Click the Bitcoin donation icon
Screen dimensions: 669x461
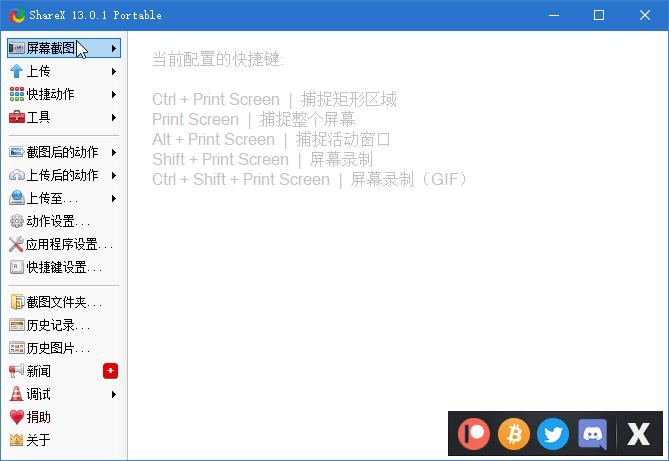pyautogui.click(x=514, y=434)
